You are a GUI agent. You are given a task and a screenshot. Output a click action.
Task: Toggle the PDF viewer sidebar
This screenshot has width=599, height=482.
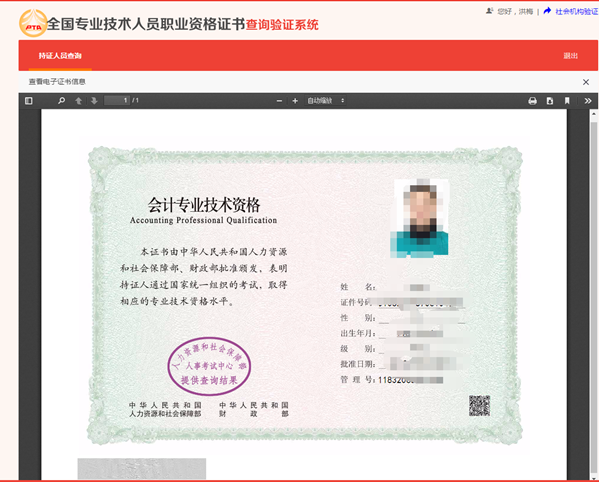pos(29,101)
